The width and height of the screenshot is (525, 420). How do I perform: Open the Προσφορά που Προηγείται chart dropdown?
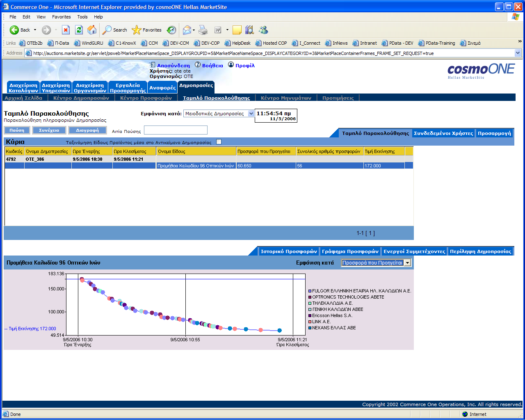(376, 263)
